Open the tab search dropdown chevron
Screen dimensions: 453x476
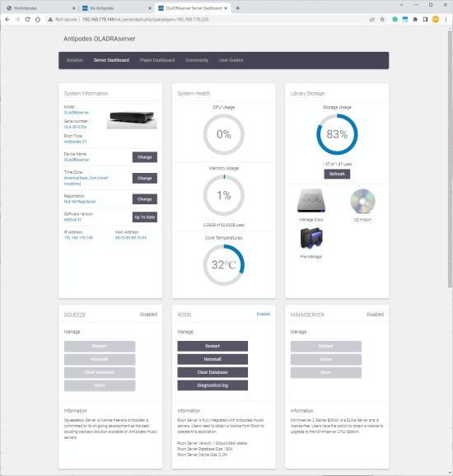(401, 5)
